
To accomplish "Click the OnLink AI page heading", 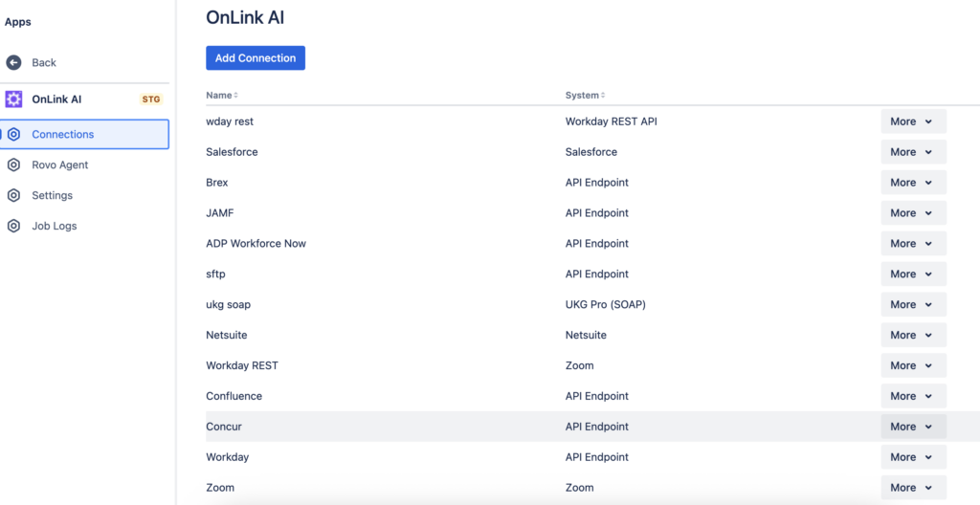I will click(x=246, y=17).
